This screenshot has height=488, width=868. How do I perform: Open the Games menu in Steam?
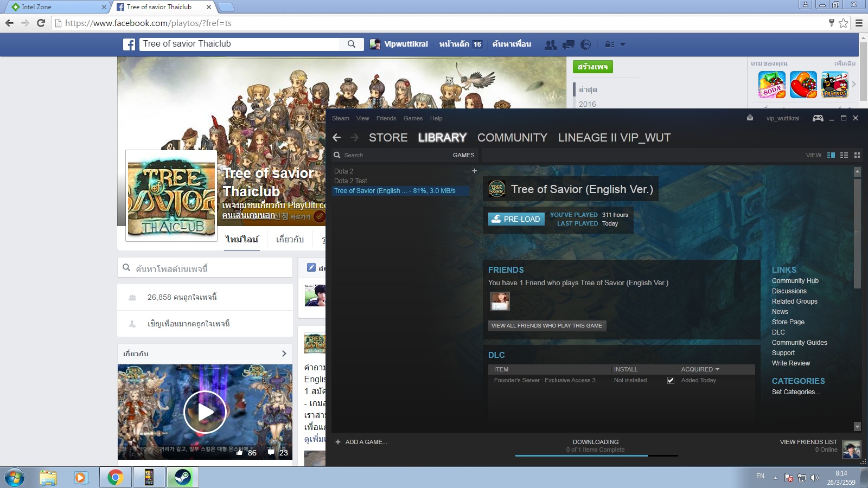[413, 118]
